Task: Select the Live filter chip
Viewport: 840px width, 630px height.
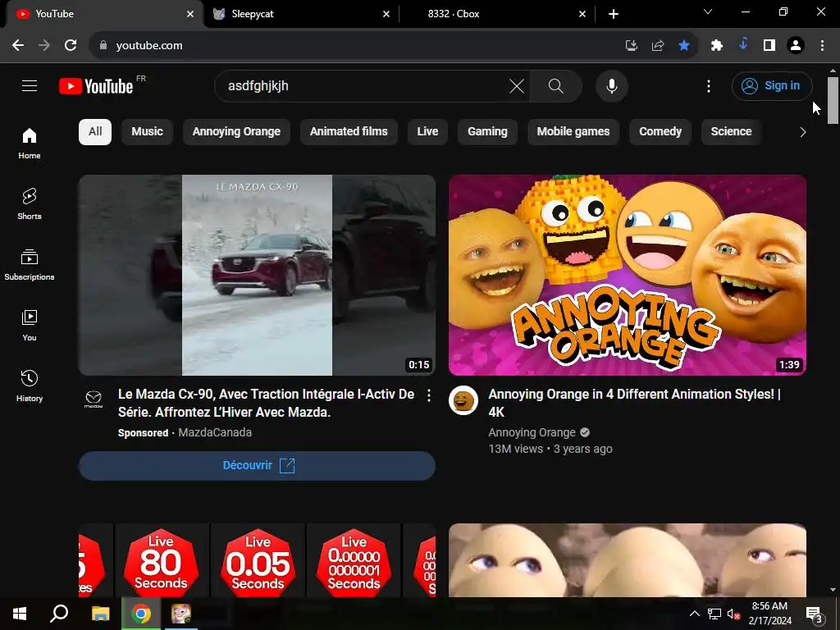Action: pos(427,132)
